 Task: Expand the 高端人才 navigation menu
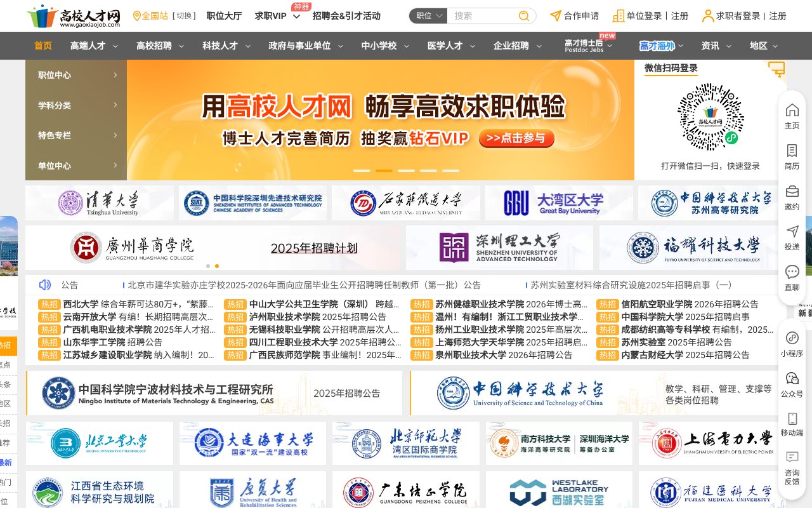[x=89, y=46]
